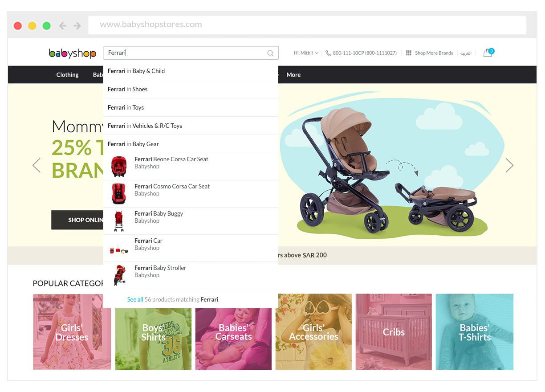Click the yellow minimize window button

pyautogui.click(x=32, y=26)
